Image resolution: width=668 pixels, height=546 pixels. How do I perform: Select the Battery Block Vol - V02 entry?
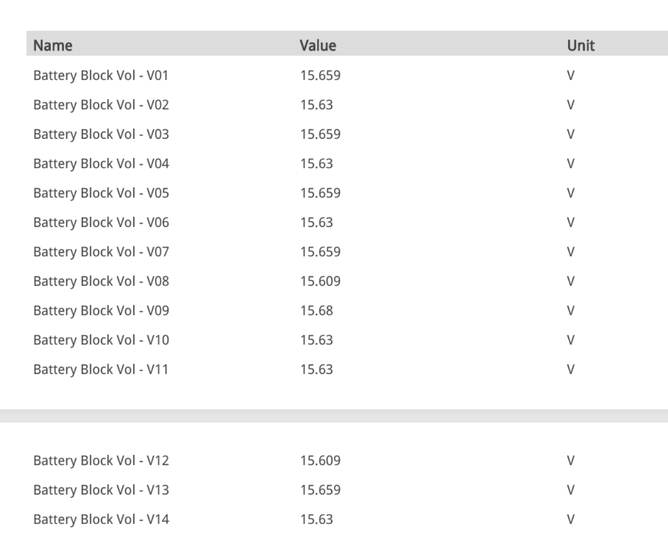101,104
